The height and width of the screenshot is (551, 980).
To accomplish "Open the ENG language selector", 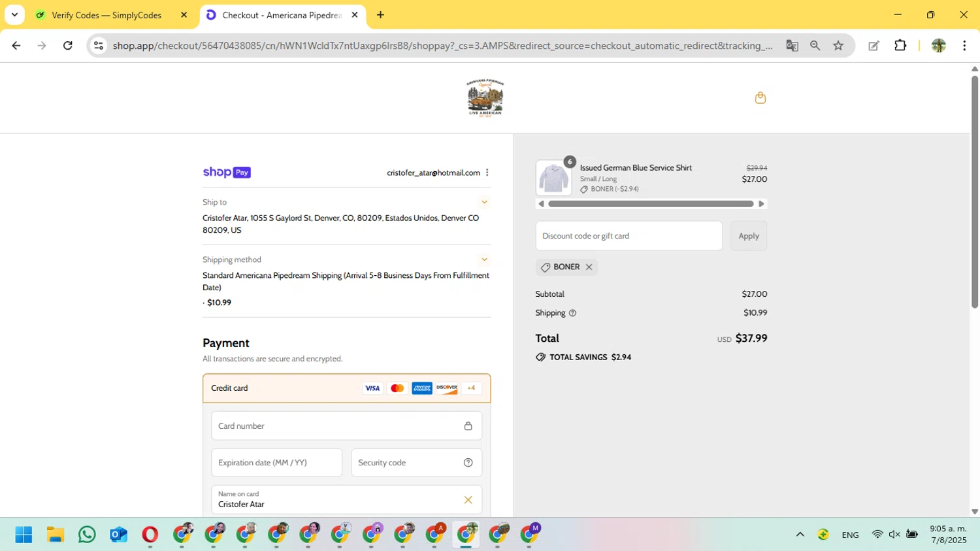I will tap(850, 535).
